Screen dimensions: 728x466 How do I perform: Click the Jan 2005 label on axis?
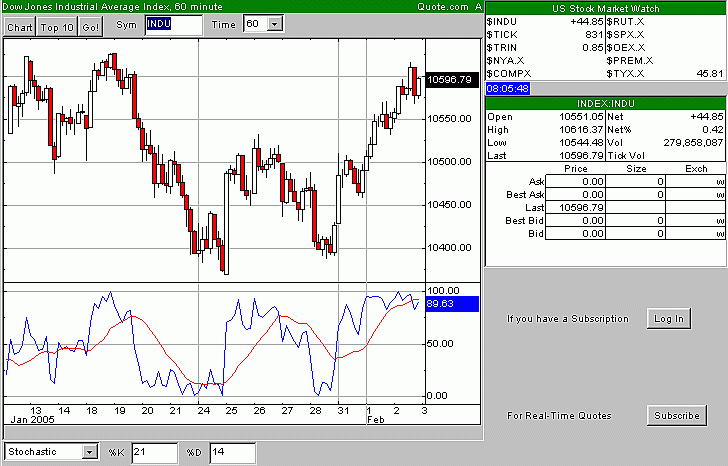pyautogui.click(x=32, y=420)
